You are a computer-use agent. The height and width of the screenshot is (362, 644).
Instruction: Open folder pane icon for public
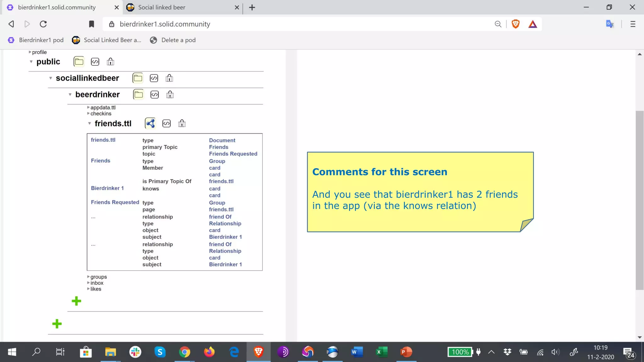79,62
